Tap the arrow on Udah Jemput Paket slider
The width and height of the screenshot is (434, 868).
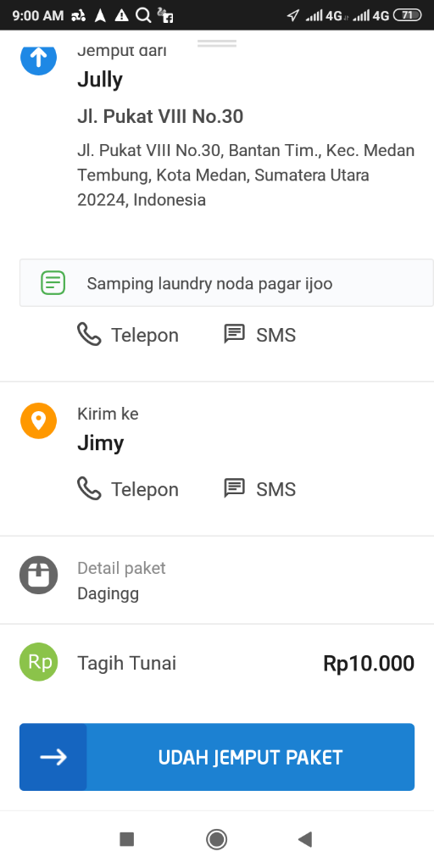tap(53, 757)
